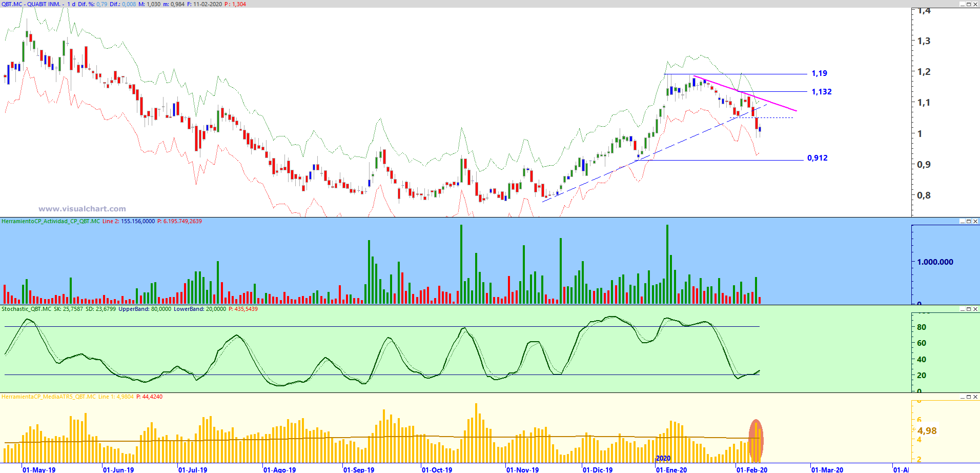Click the '01-Jun-19' date axis label
The image size is (980, 473).
118,469
